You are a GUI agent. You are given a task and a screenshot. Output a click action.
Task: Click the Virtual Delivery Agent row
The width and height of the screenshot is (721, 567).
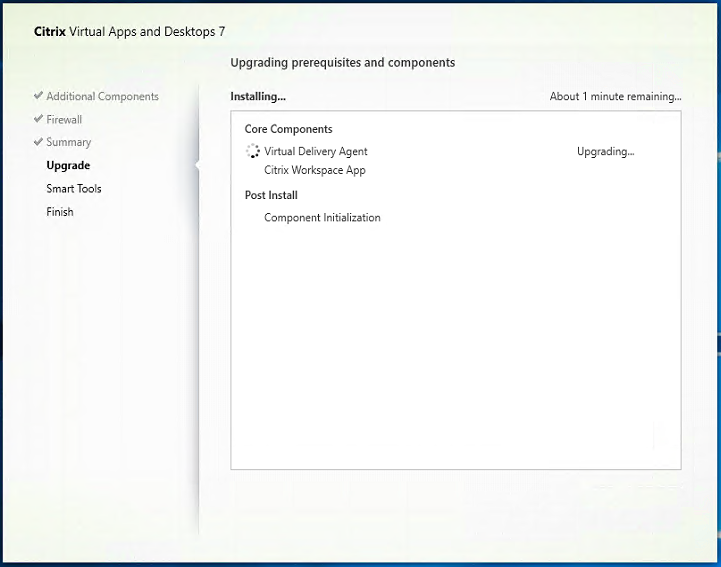tap(440, 151)
